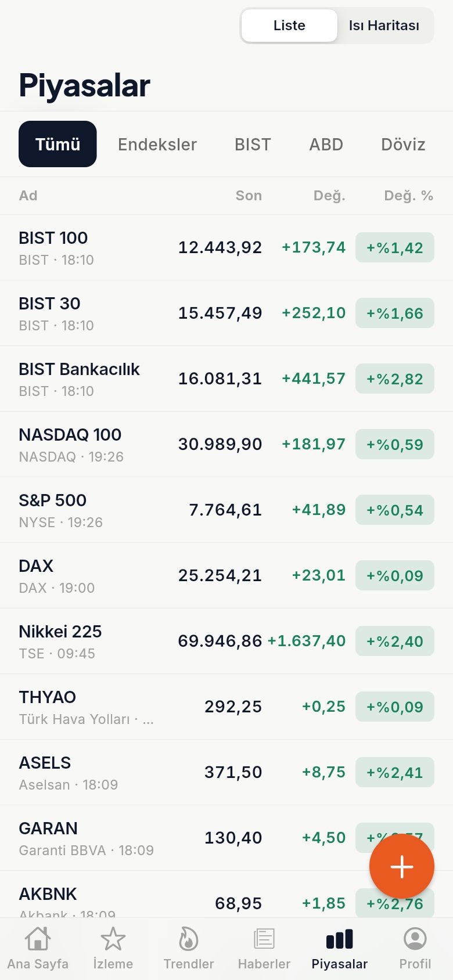Viewport: 453px width, 980px height.
Task: Select the Piyasalar bar chart icon
Action: coord(340,939)
